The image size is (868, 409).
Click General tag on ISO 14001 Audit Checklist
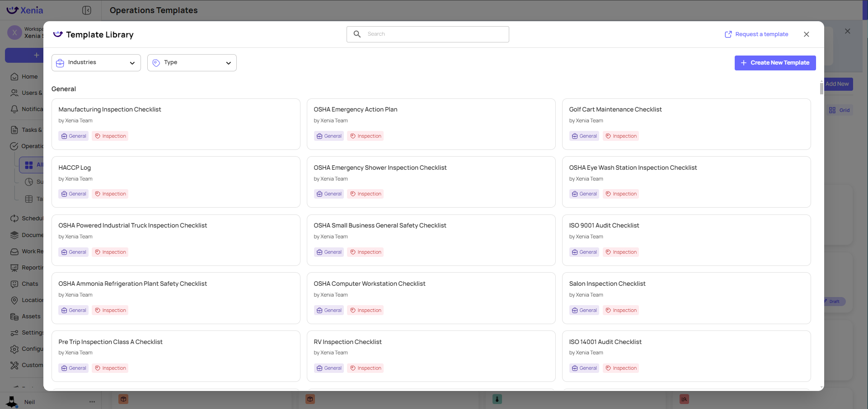584,368
